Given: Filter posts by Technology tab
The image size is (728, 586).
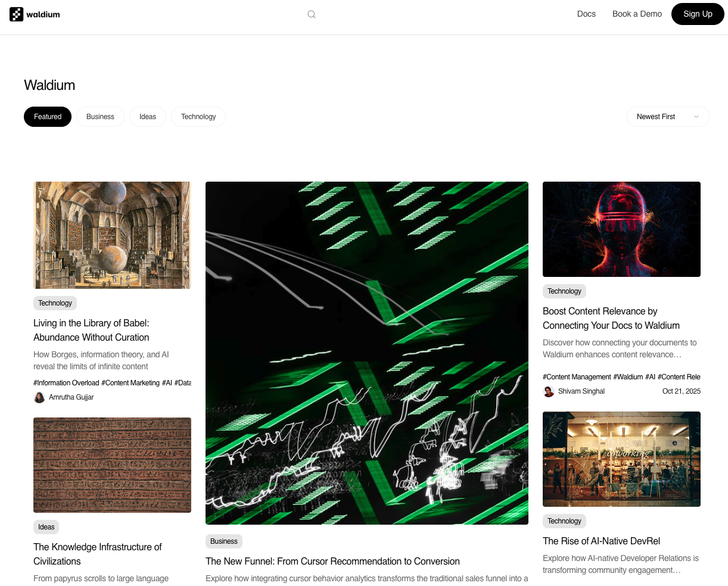Looking at the screenshot, I should (x=198, y=117).
